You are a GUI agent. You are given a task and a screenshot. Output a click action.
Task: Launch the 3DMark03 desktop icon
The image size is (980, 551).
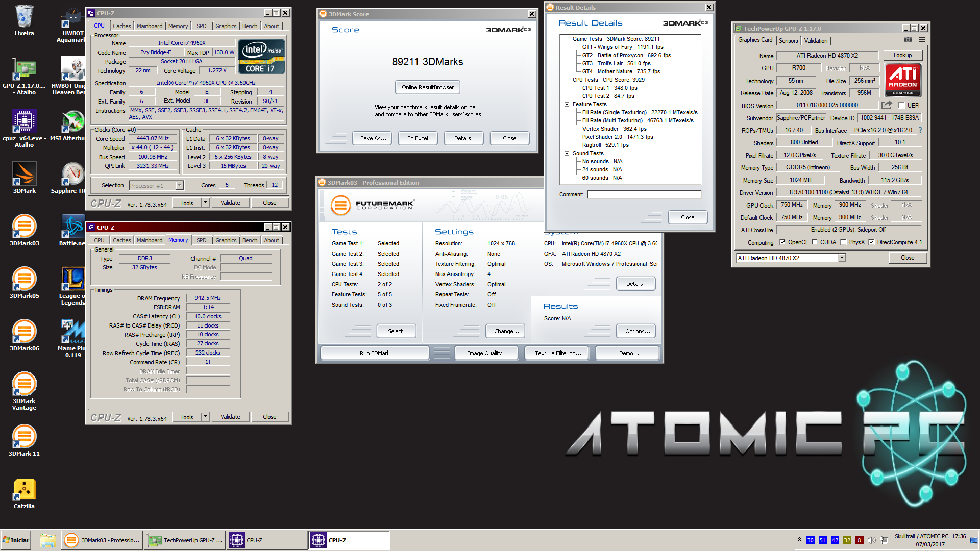[24, 230]
